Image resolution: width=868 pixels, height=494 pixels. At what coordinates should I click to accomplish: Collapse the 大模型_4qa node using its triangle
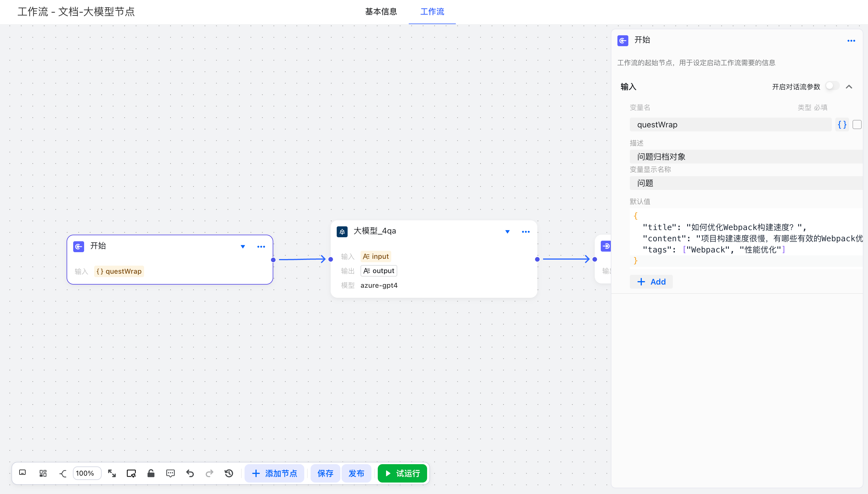(507, 232)
